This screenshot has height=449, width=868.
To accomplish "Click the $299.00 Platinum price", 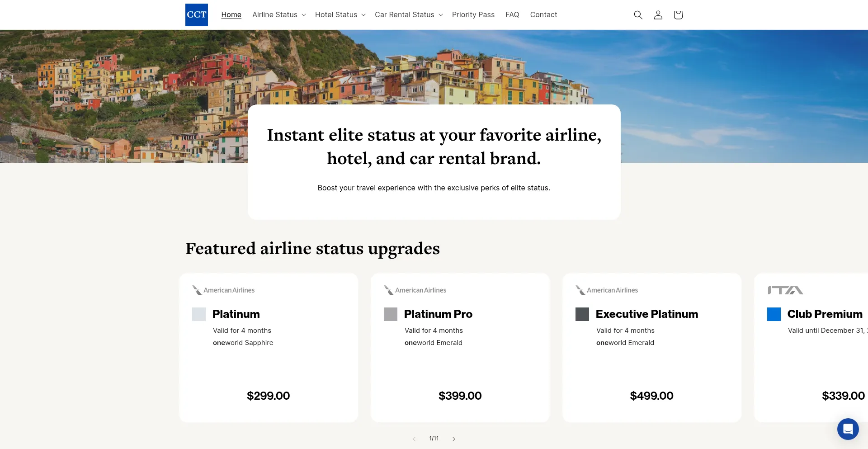I will coord(268,396).
